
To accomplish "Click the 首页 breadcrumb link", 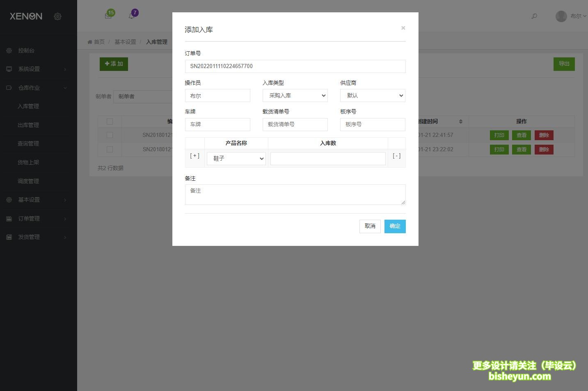I will click(x=99, y=42).
